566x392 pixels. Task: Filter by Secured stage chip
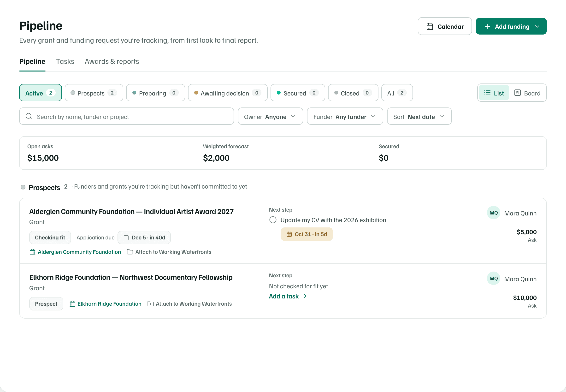point(298,93)
